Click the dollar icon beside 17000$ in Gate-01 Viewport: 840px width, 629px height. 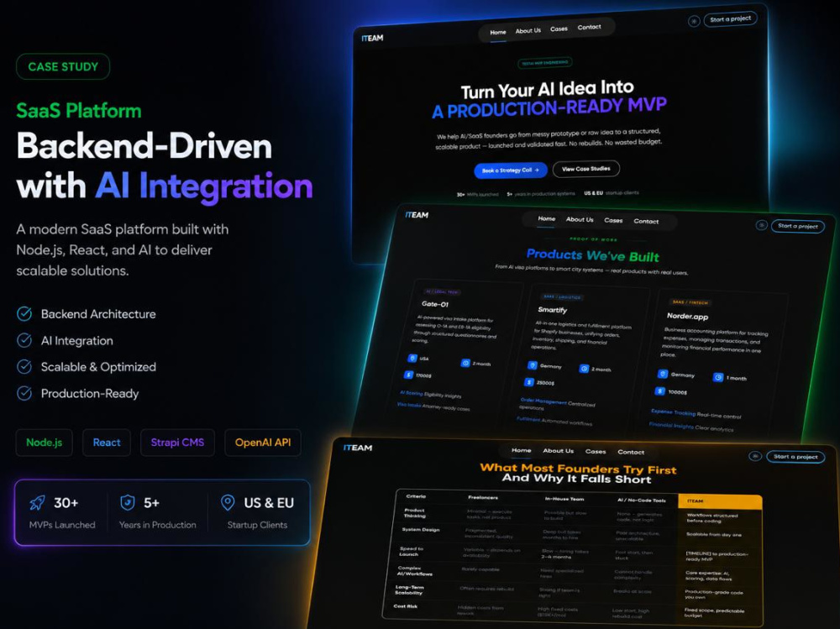[x=409, y=375]
